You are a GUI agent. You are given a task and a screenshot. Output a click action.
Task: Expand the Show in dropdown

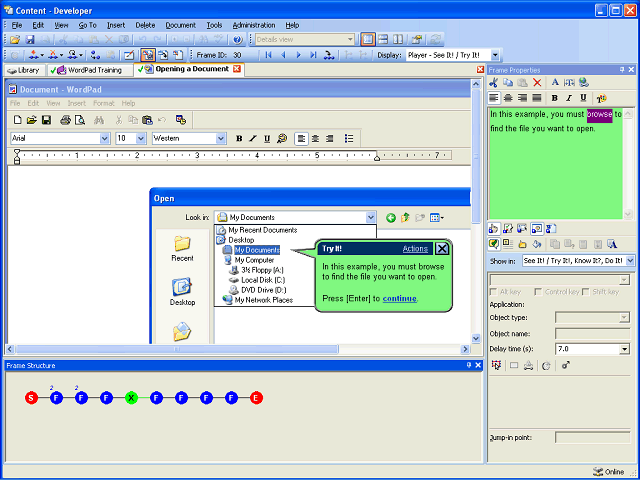(630, 260)
